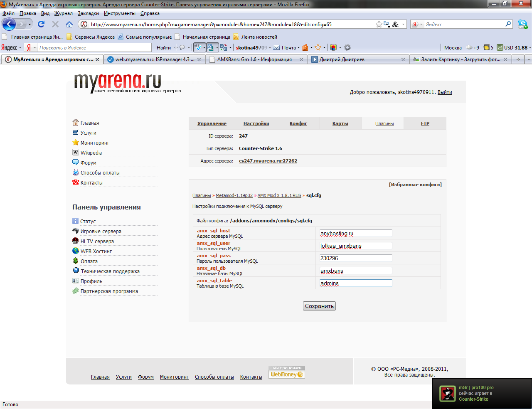Click the amx_sql_pass input field

pyautogui.click(x=355, y=258)
